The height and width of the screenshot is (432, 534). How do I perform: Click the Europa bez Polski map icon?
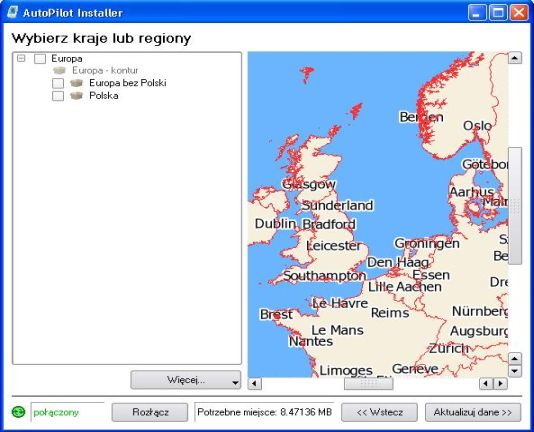click(x=77, y=83)
